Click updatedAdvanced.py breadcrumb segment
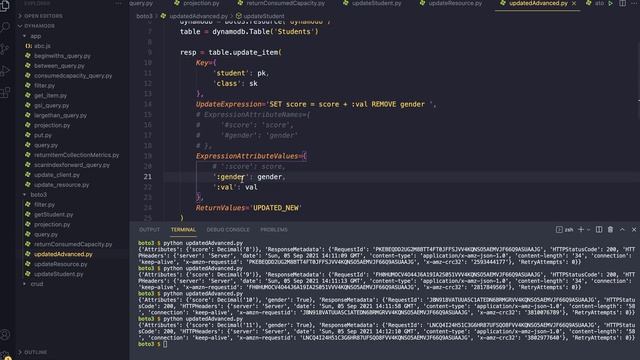Image resolution: width=640 pixels, height=360 pixels. (198, 16)
